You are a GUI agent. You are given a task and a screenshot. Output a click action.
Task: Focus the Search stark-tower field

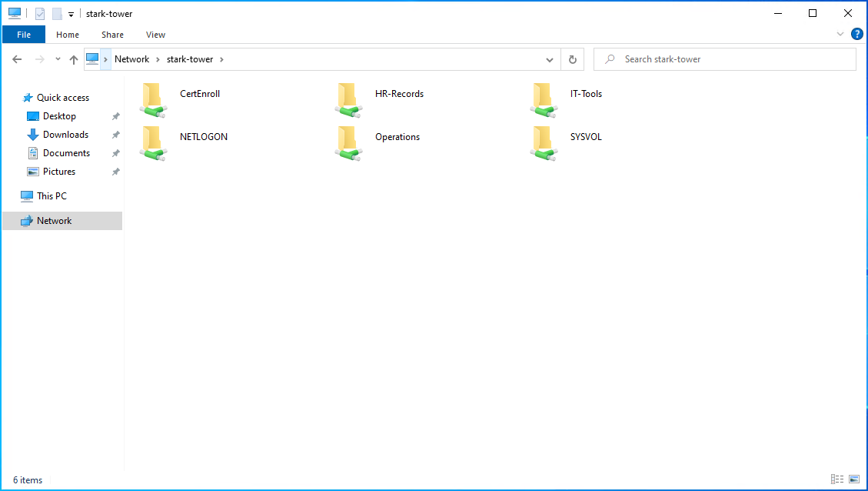coord(725,59)
